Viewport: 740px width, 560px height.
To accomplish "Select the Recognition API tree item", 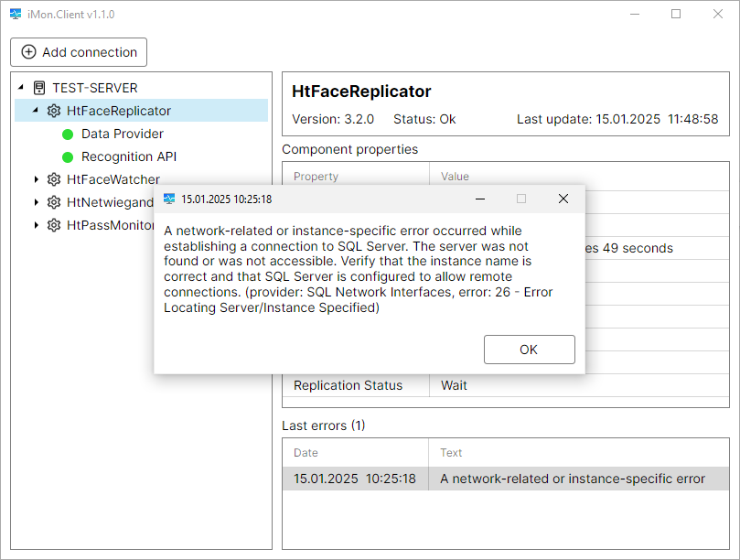I will pos(129,156).
